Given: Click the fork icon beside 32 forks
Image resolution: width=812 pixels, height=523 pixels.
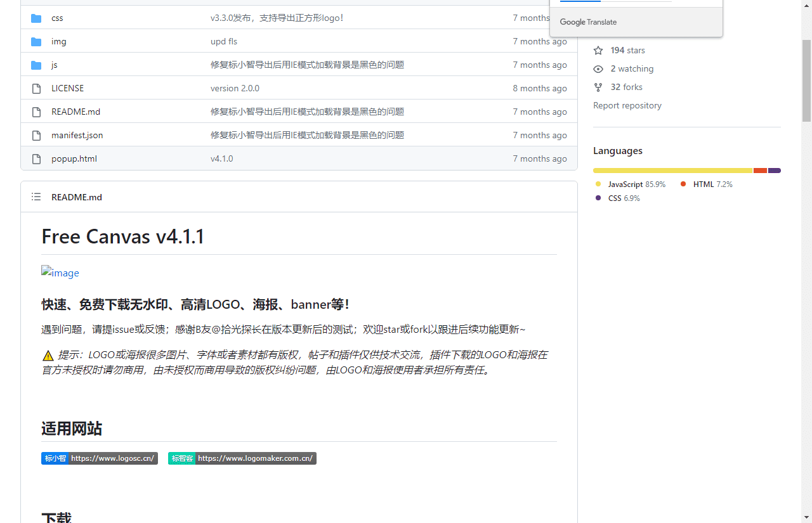Looking at the screenshot, I should pyautogui.click(x=598, y=87).
